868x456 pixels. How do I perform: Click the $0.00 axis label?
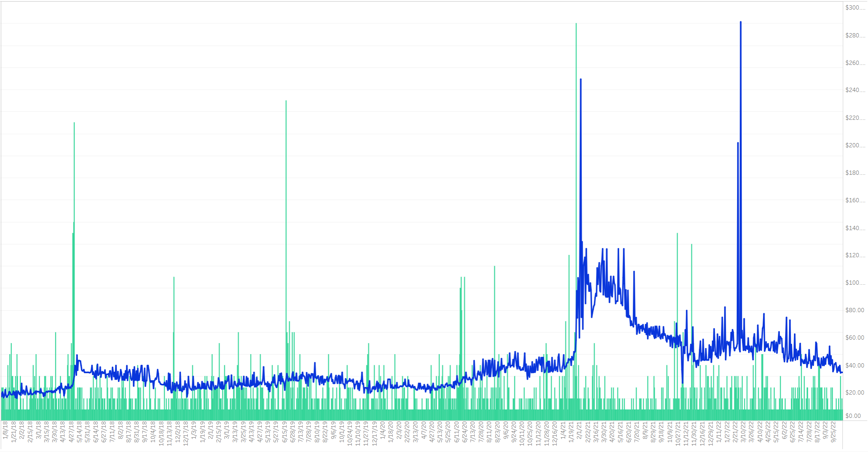coord(853,416)
